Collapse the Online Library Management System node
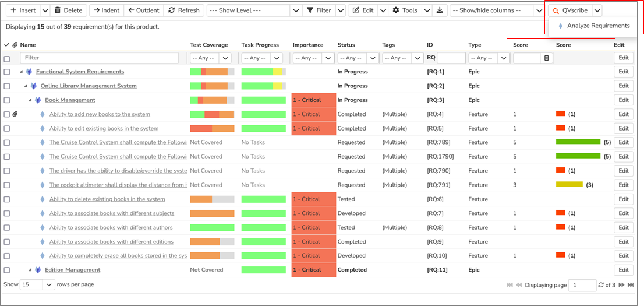This screenshot has height=306, width=644. [26, 86]
